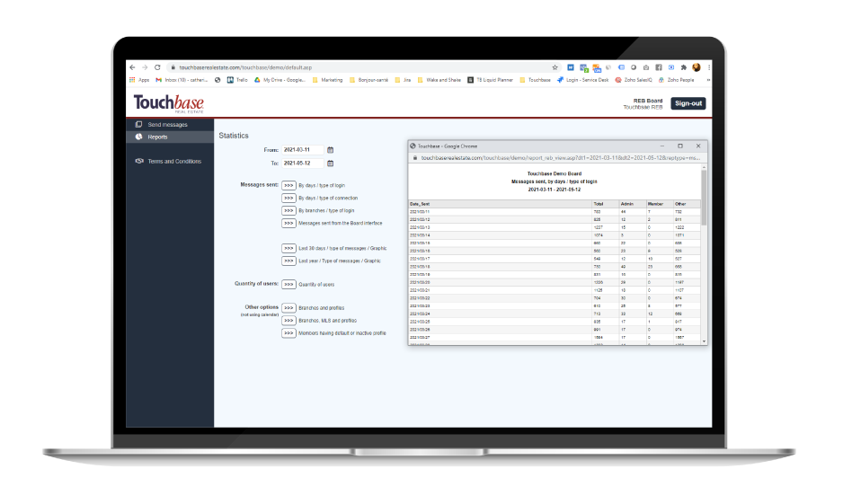Expand the Bonjour-santé bookmarks folder

click(x=368, y=80)
